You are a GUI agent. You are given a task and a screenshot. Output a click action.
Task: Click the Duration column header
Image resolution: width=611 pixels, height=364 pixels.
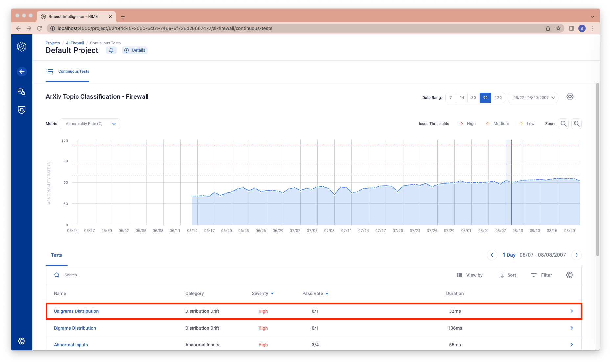pyautogui.click(x=455, y=293)
